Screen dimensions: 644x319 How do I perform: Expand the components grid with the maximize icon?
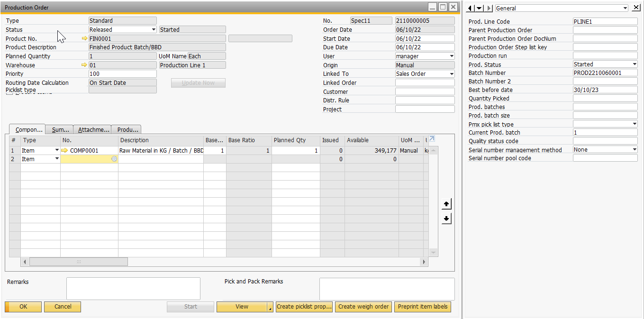pos(432,139)
